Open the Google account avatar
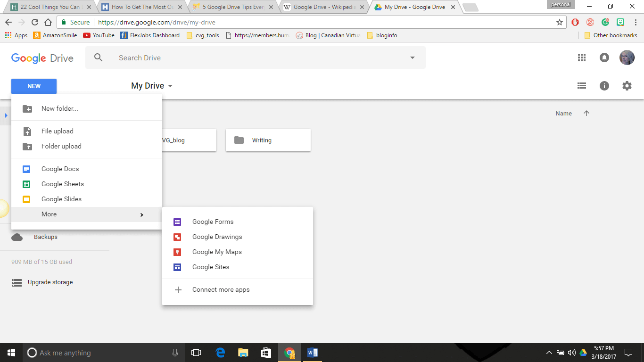Viewport: 644px width, 362px height. 627,58
